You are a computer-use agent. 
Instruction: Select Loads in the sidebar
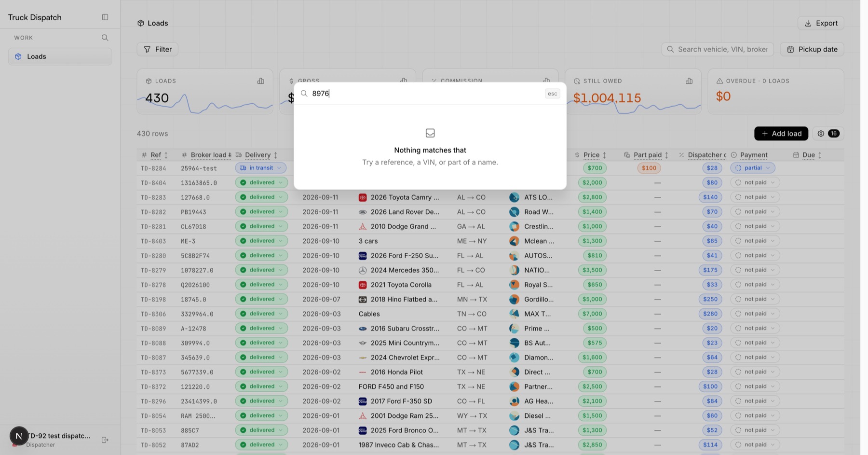[x=60, y=56]
